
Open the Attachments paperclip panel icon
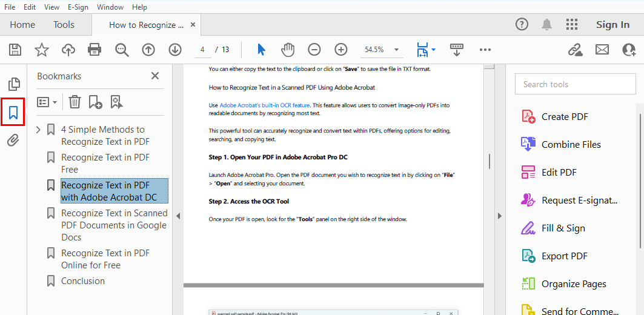pyautogui.click(x=13, y=141)
